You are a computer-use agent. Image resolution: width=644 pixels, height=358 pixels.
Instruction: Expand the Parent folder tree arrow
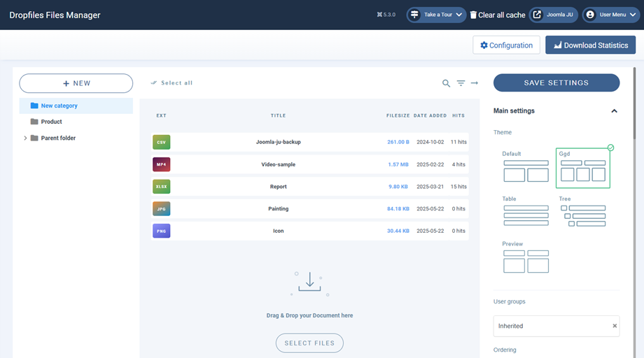(26, 138)
